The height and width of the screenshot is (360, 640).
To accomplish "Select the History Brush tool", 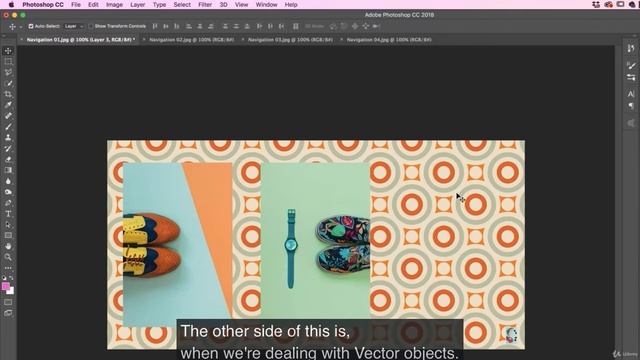I will tap(8, 149).
